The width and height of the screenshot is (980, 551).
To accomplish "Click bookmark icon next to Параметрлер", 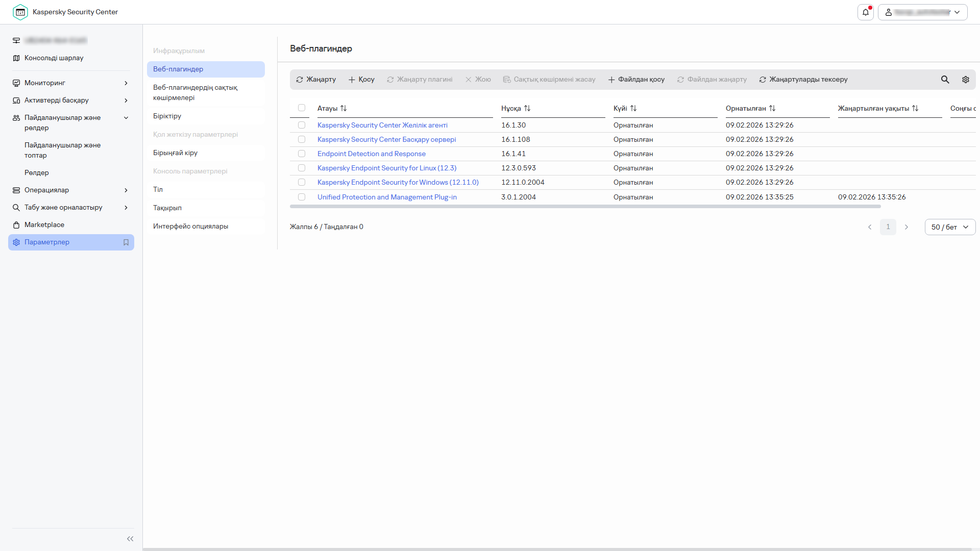I will [x=126, y=242].
